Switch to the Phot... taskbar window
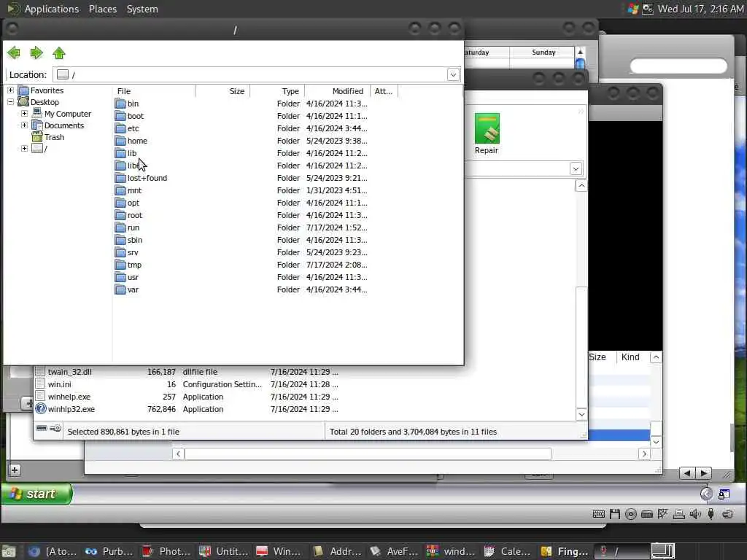747x560 pixels. 166,551
